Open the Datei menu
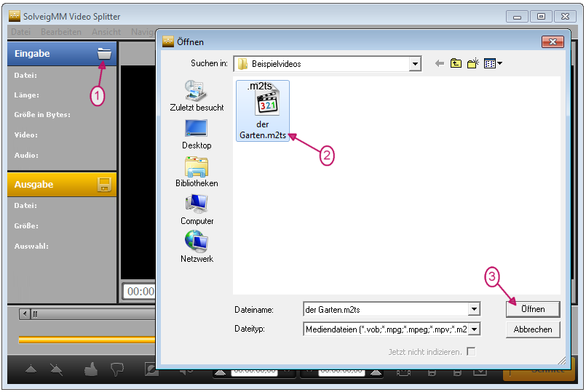The height and width of the screenshot is (392, 586). tap(21, 32)
